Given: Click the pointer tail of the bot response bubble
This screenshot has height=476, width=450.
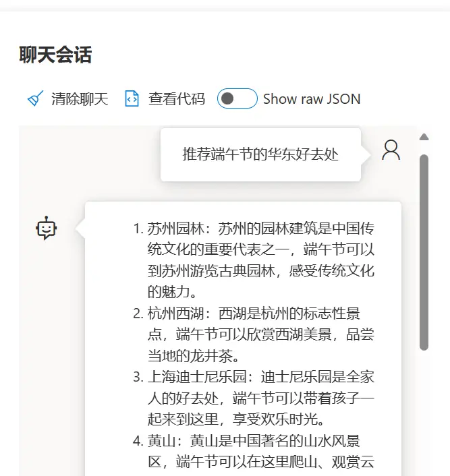Looking at the screenshot, I should click(x=80, y=229).
